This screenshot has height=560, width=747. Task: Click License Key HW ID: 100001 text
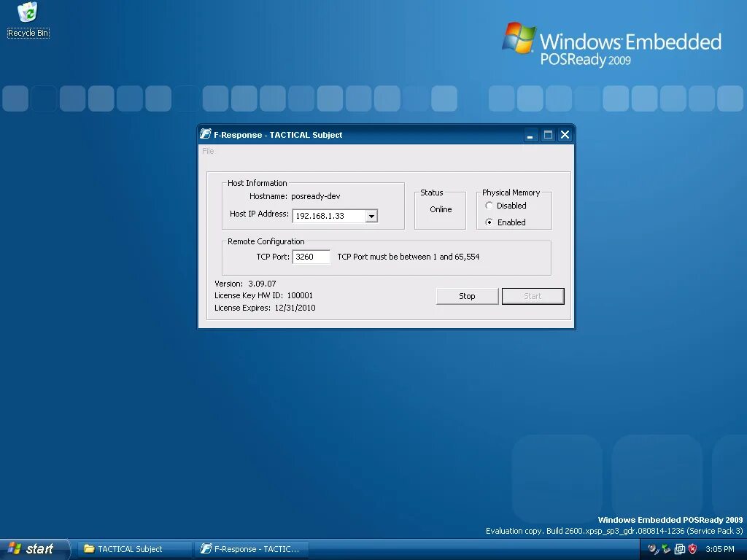point(263,295)
